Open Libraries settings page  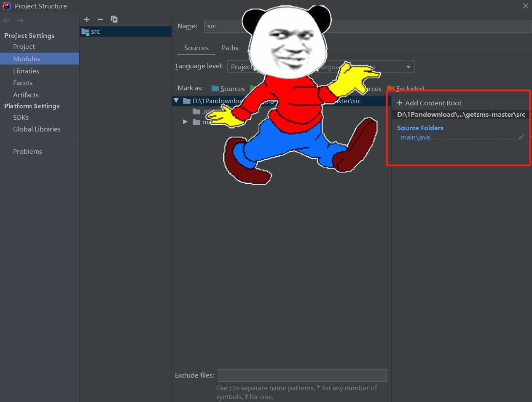[x=26, y=71]
